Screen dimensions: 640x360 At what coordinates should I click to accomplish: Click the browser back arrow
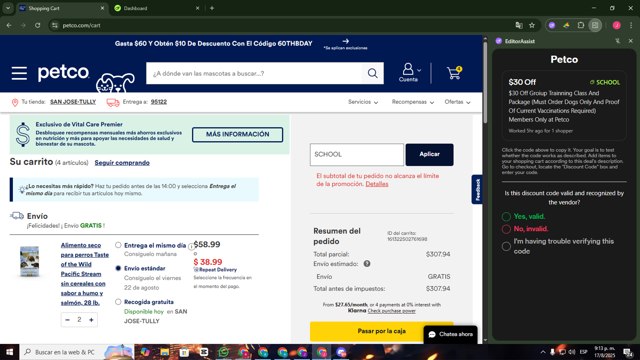pos(9,25)
